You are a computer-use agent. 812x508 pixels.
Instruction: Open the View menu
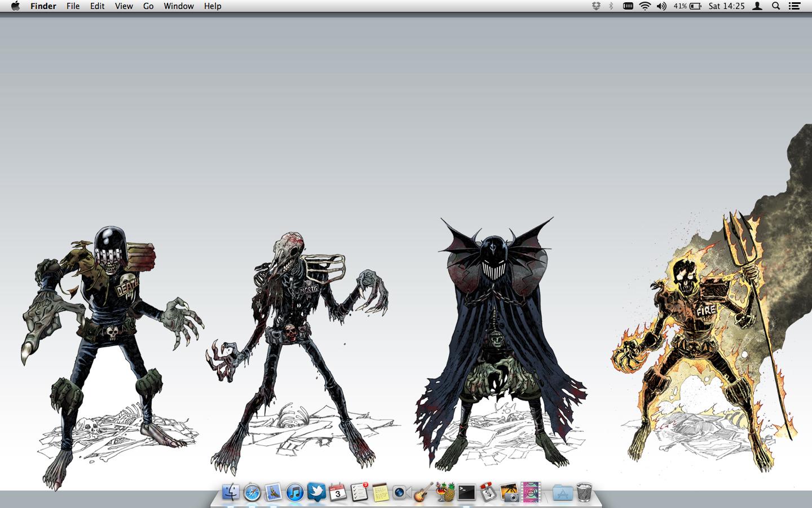[x=123, y=6]
